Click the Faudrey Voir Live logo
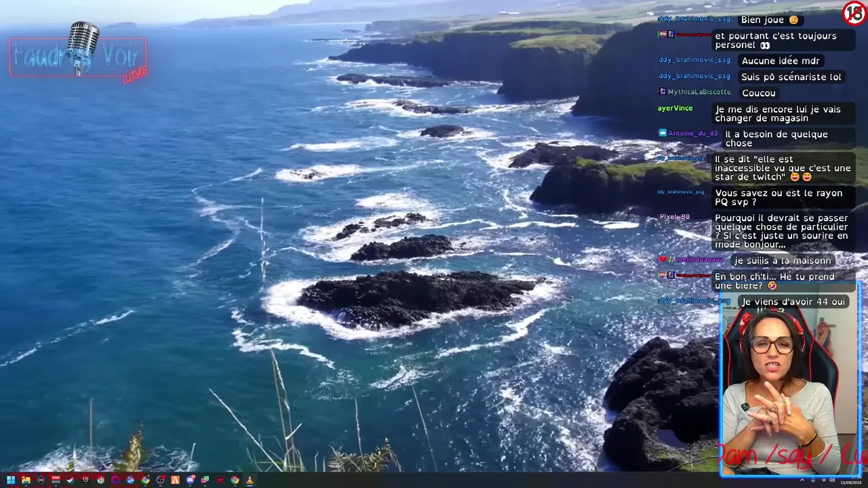868x488 pixels. click(78, 54)
